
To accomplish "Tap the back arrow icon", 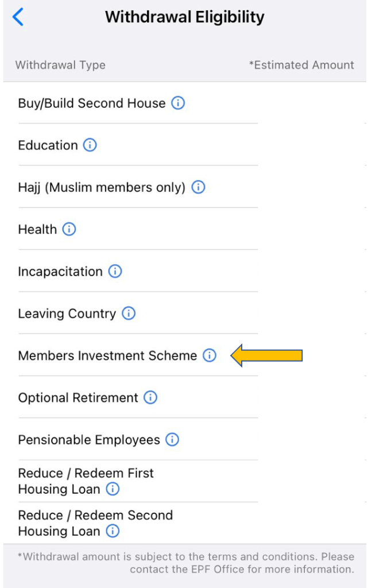I will point(18,17).
